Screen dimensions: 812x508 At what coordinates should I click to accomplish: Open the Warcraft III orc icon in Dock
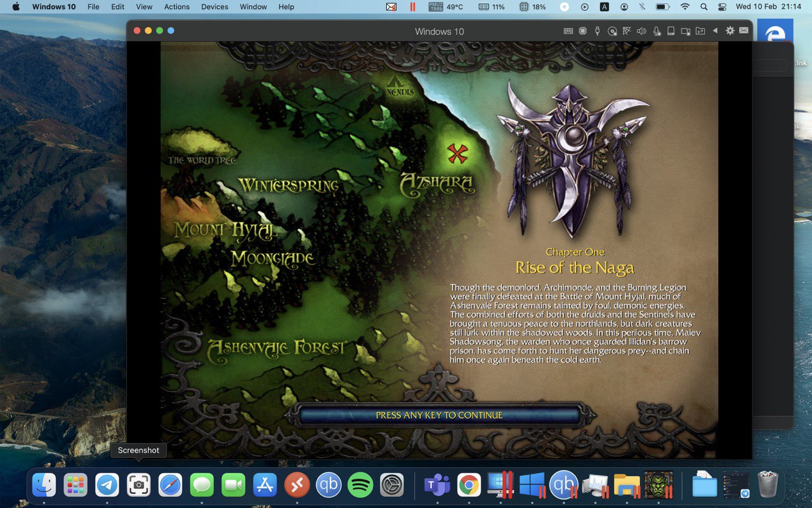tap(658, 485)
